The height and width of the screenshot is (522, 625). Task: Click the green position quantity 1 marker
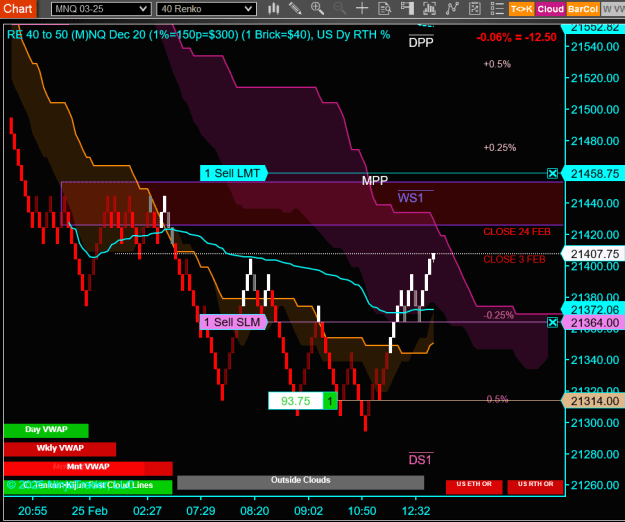click(330, 401)
